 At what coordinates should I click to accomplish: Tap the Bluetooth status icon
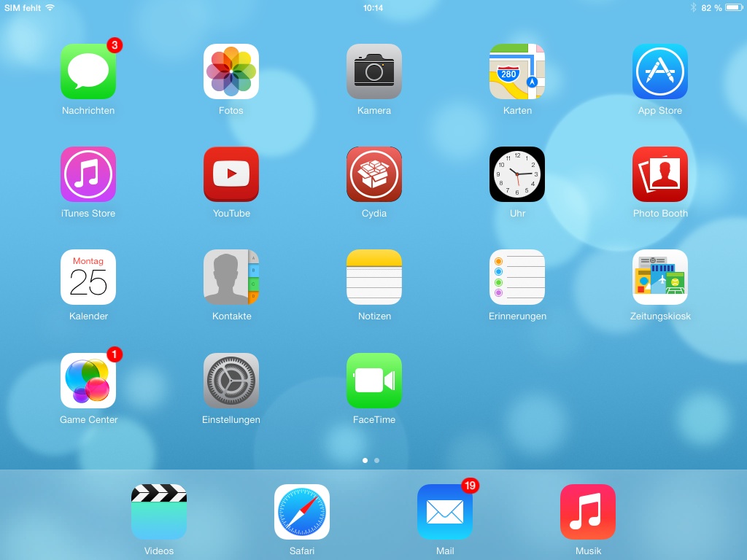[693, 7]
